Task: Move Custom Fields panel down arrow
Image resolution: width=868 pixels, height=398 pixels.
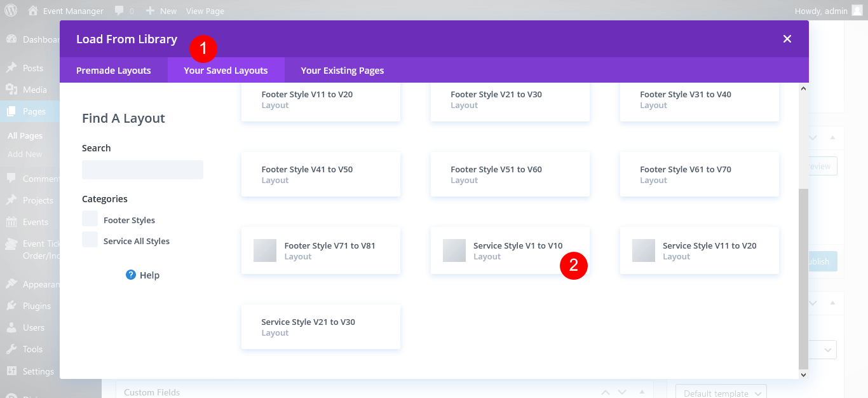Action: (x=622, y=392)
